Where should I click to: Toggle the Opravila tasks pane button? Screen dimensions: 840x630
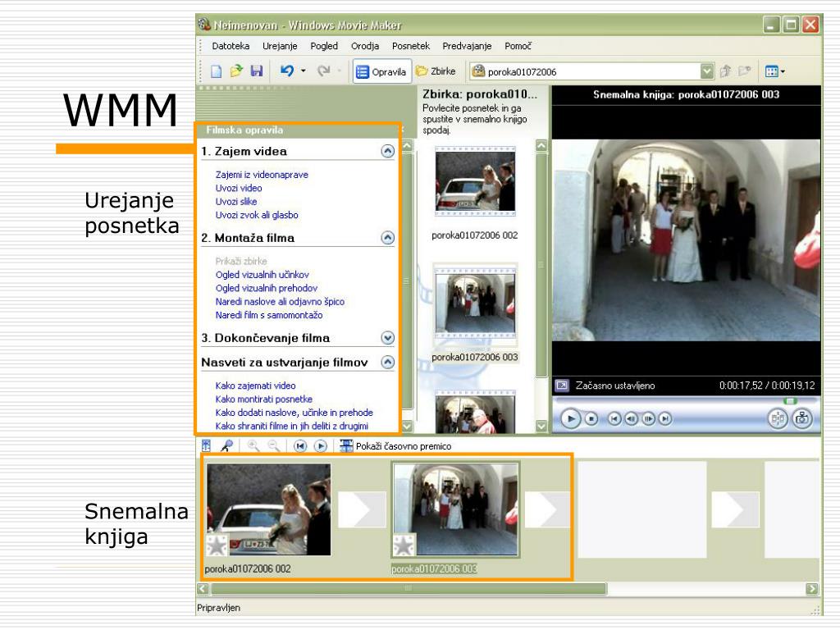pyautogui.click(x=381, y=71)
